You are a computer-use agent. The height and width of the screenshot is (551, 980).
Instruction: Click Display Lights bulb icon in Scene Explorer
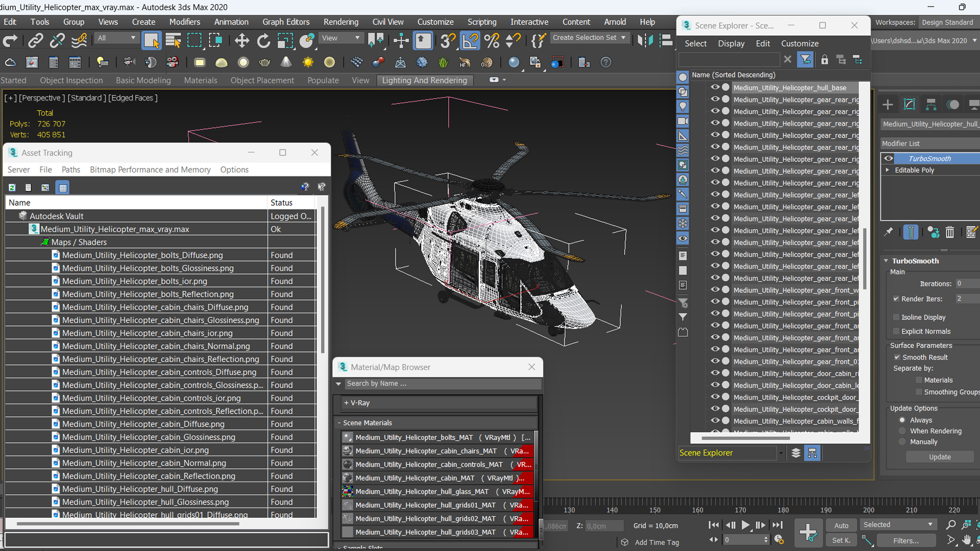tap(682, 107)
